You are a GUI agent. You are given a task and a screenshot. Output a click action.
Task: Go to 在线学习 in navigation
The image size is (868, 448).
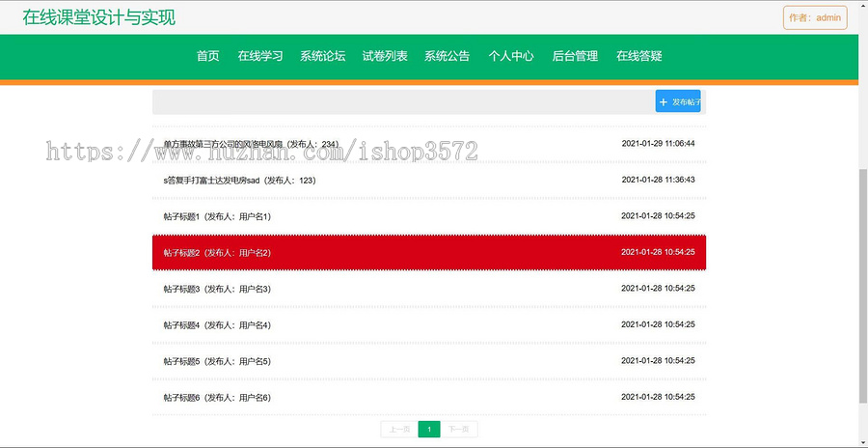coord(260,56)
